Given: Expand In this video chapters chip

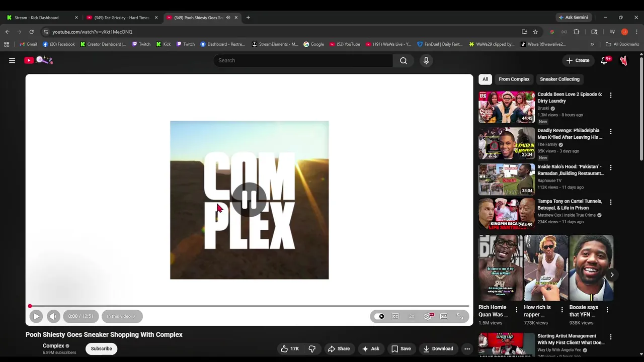Looking at the screenshot, I should click(122, 316).
